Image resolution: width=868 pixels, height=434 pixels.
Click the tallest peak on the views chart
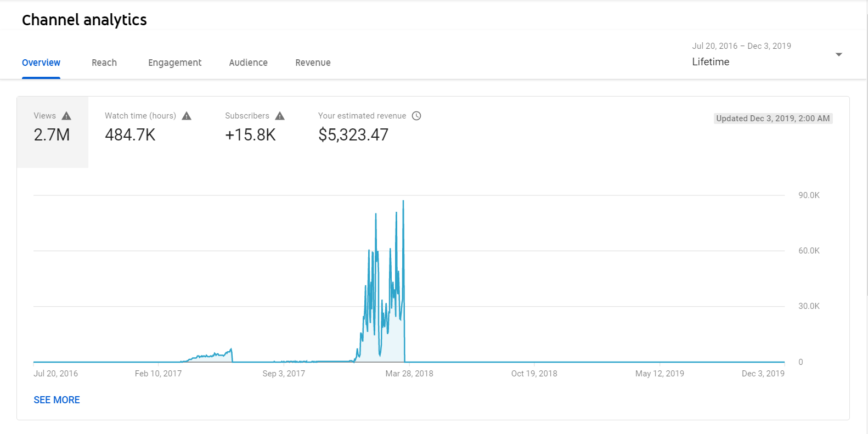coord(403,201)
